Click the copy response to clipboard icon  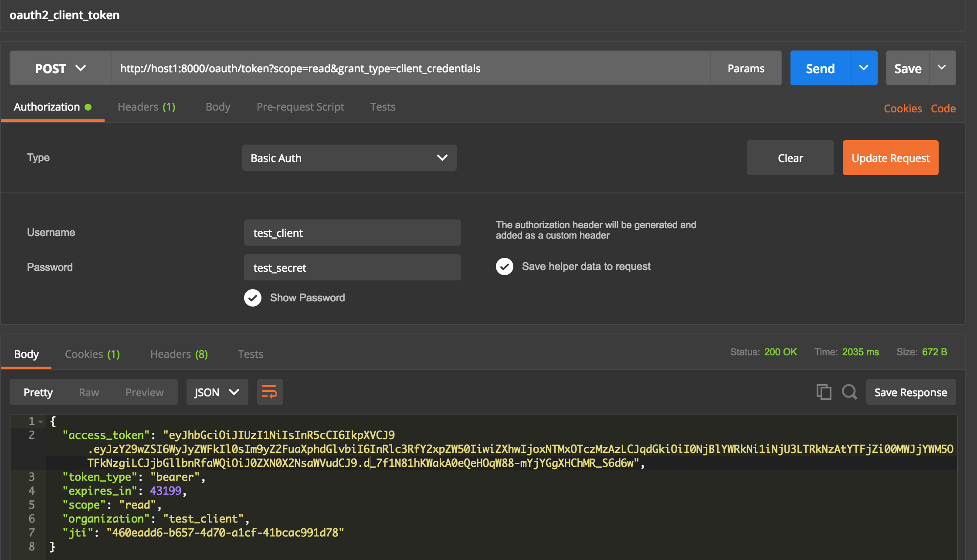(824, 392)
